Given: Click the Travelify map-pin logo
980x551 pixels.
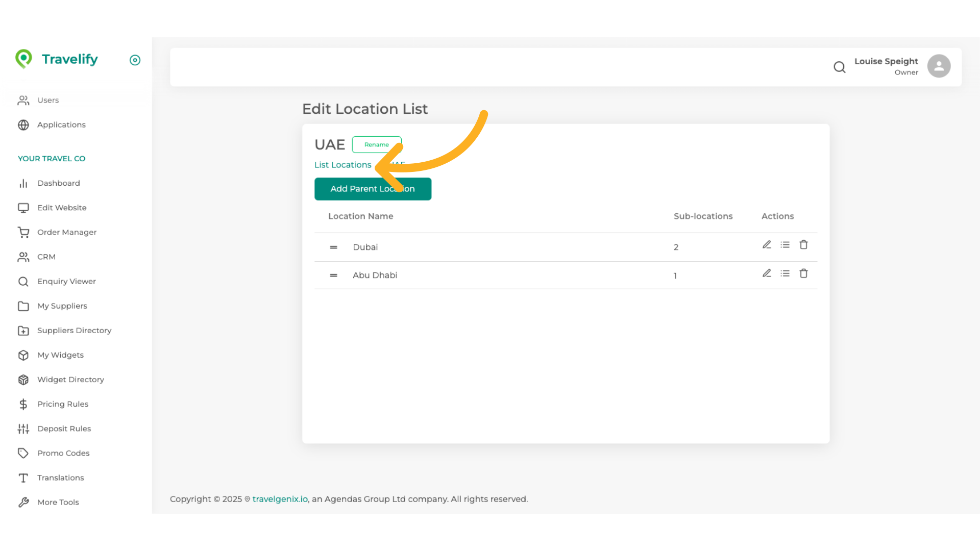Looking at the screenshot, I should 24,59.
